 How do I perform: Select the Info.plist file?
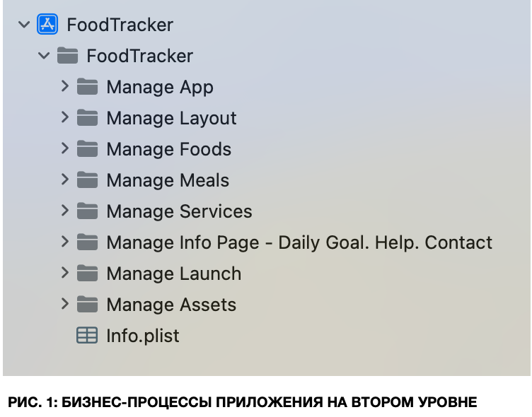pyautogui.click(x=142, y=336)
